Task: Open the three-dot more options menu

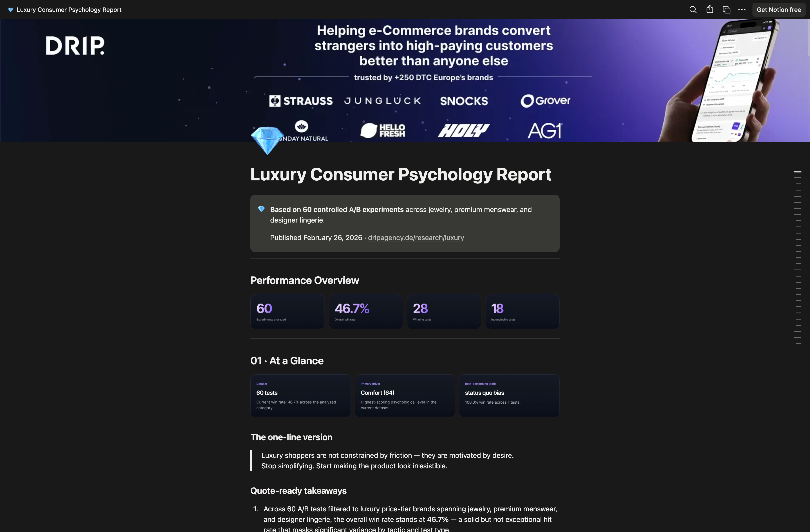Action: click(742, 9)
